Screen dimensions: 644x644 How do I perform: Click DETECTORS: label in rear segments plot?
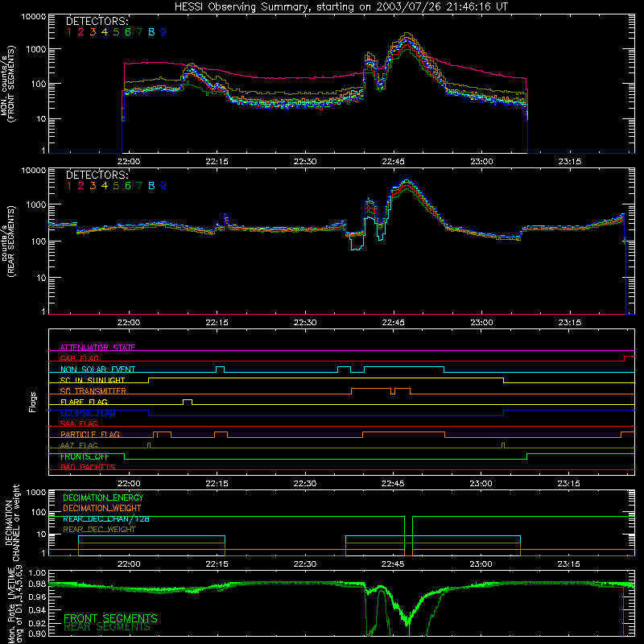97,175
